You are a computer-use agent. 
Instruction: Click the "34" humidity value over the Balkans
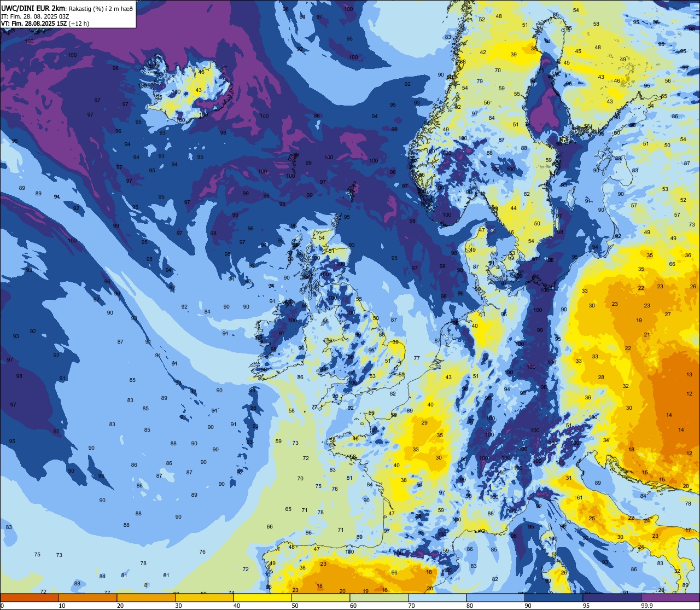(606, 440)
